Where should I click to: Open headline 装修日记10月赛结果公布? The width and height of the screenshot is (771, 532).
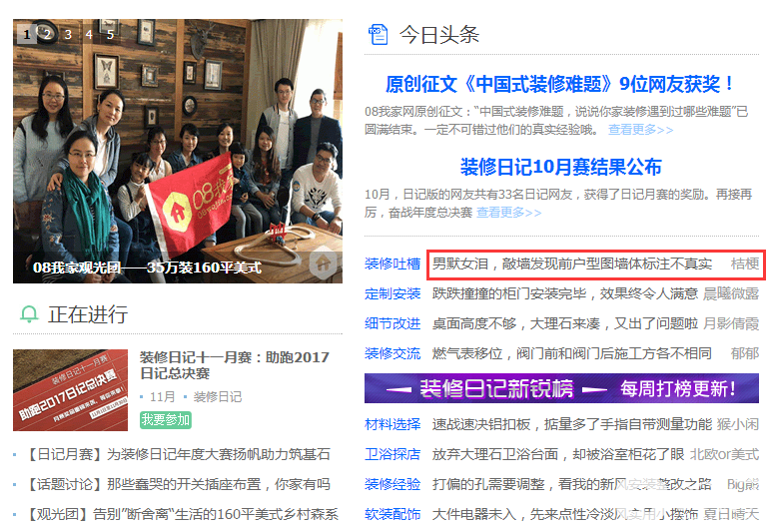560,167
